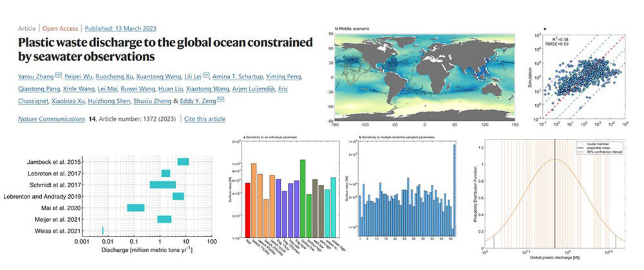The image size is (644, 270).
Task: Click the tallest green bar in sensitivity chart
Action: [303, 199]
